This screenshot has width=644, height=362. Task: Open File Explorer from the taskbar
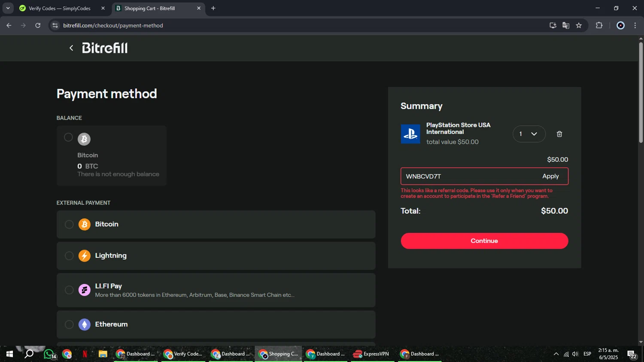[x=103, y=354]
